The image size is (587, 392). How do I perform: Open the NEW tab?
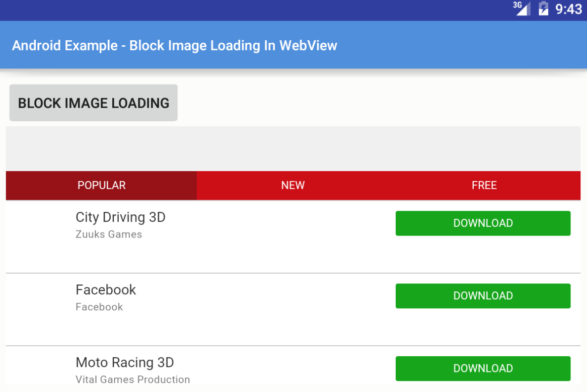pos(293,185)
